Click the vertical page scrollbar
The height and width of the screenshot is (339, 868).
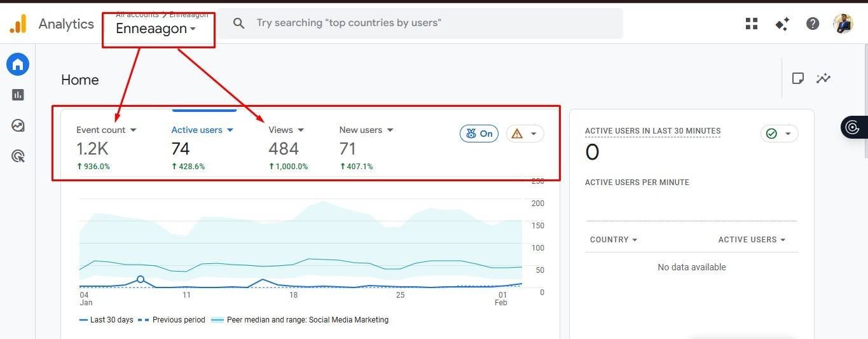click(x=865, y=102)
